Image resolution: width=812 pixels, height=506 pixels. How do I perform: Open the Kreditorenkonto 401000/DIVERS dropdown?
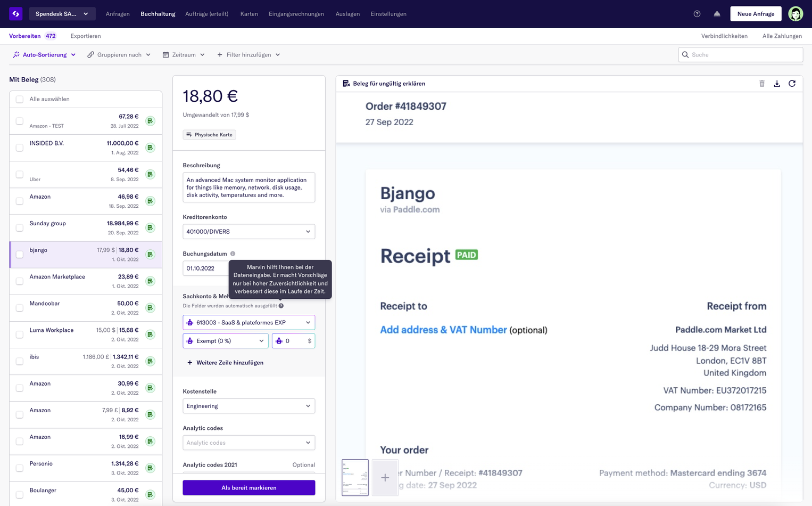[x=249, y=232]
